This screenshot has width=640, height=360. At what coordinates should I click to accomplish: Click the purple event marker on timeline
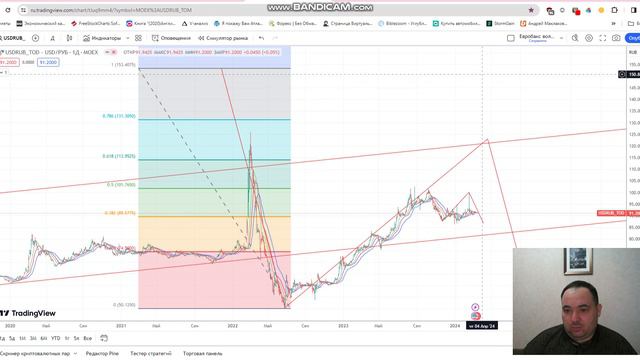475,307
